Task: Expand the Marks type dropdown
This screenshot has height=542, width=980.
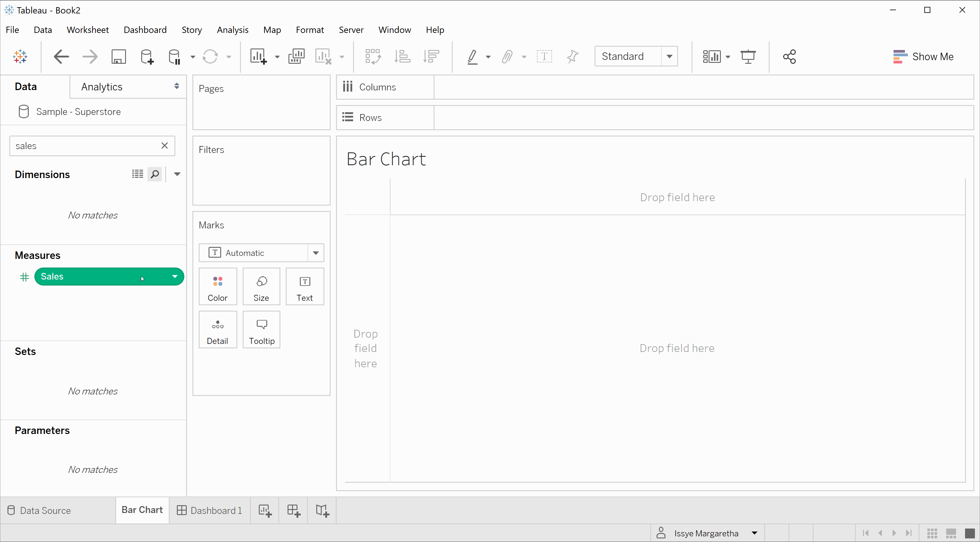Action: tap(316, 252)
